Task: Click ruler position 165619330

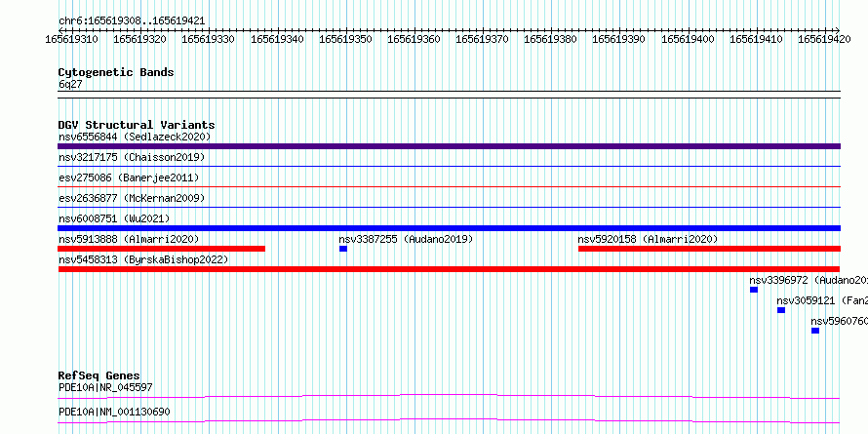Action: [x=208, y=39]
